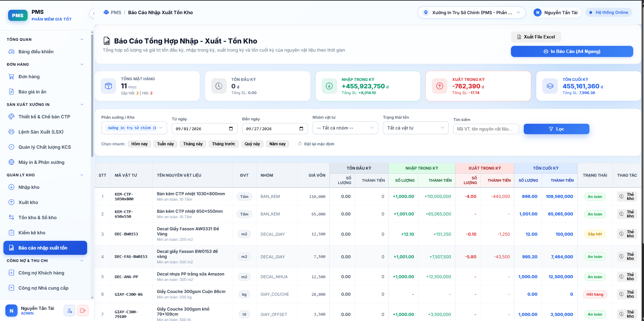Open the calendar picker in Từ ngày field
Screen dimensions: 644x321
tap(231, 128)
